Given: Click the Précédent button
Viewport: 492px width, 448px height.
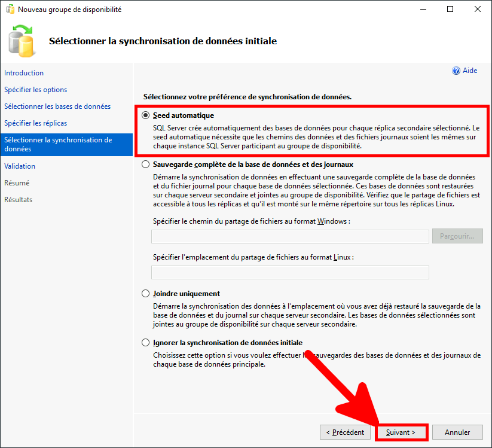Looking at the screenshot, I should pos(345,432).
